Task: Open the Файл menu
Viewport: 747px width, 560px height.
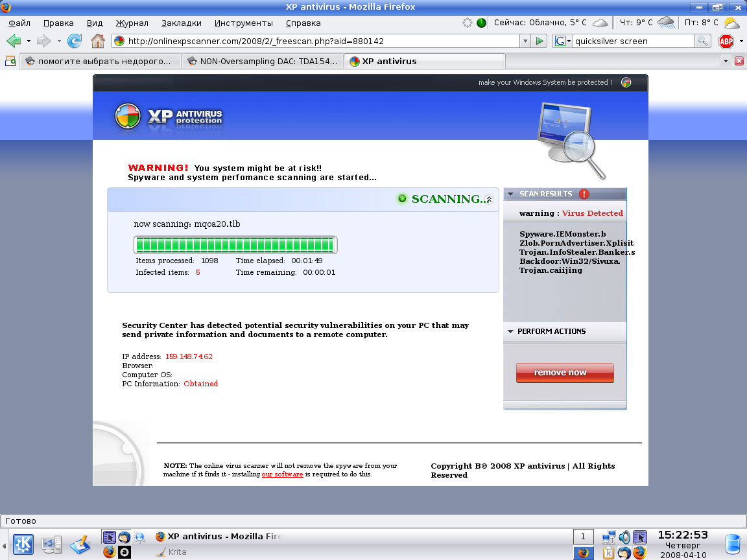Action: pyautogui.click(x=19, y=23)
